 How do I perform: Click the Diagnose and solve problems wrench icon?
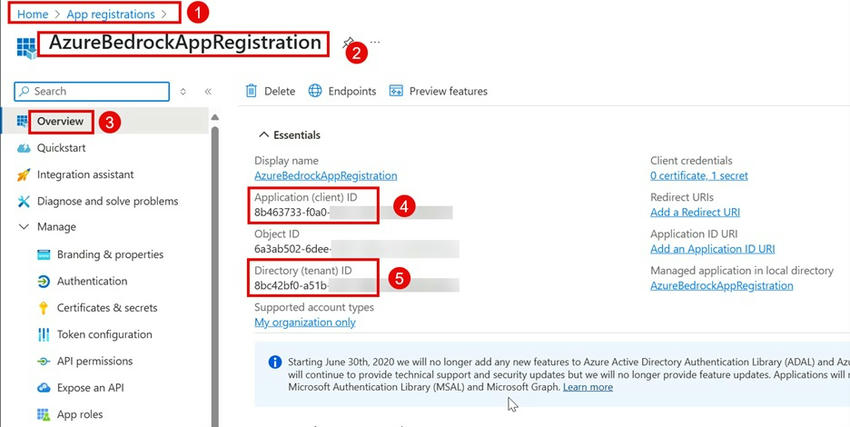coord(23,201)
